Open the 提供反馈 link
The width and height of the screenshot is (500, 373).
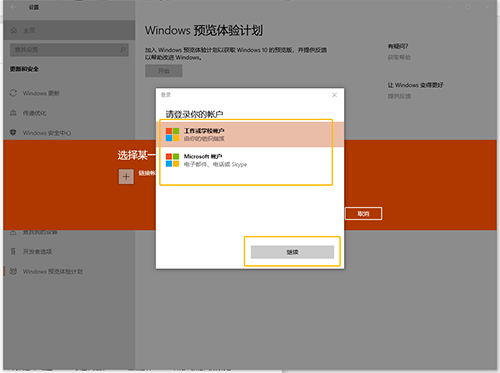[399, 96]
